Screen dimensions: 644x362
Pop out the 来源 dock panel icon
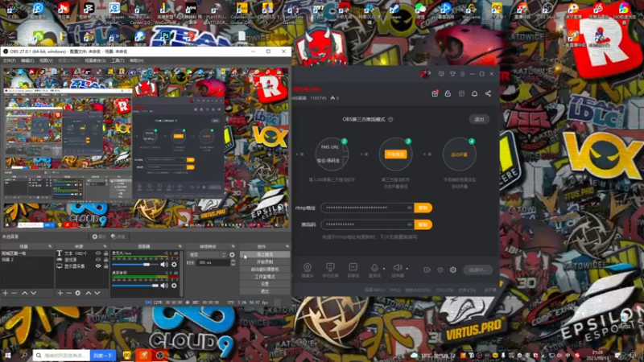coord(105,246)
